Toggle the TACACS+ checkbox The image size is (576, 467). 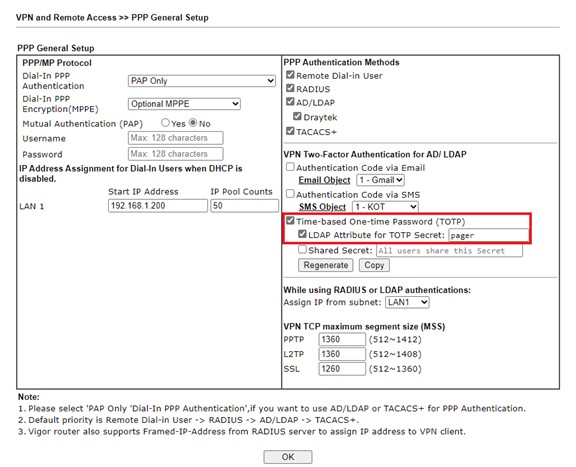click(x=290, y=131)
